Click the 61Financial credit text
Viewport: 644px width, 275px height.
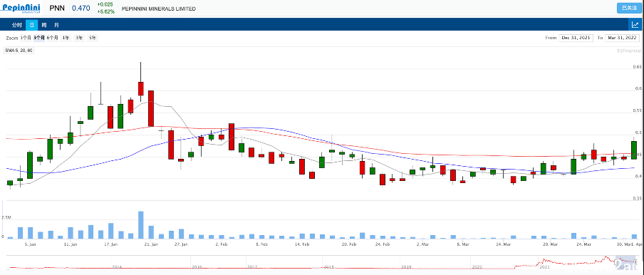(629, 51)
